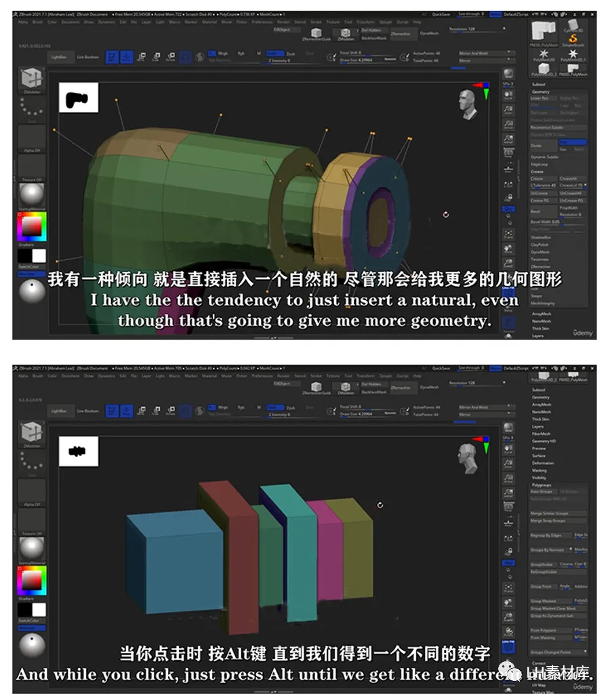Screen dimensions: 610x700
Task: Click Frame icon right of the colored boxes
Action: pos(508,588)
